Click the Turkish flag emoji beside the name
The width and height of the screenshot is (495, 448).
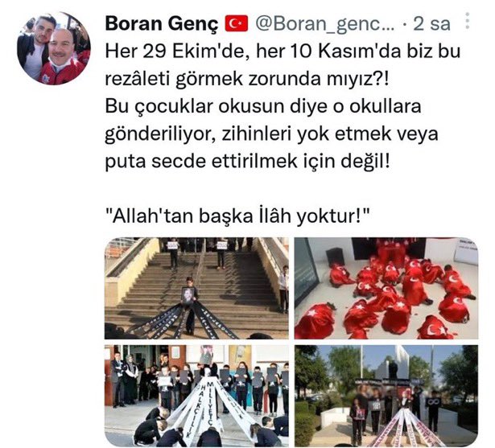tap(237, 24)
